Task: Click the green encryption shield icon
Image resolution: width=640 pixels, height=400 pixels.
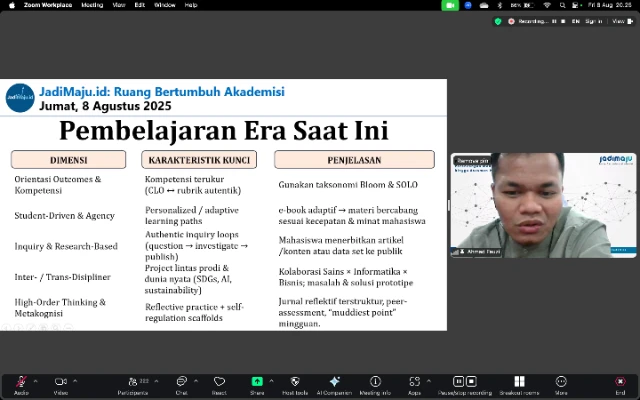Action: coord(498,21)
